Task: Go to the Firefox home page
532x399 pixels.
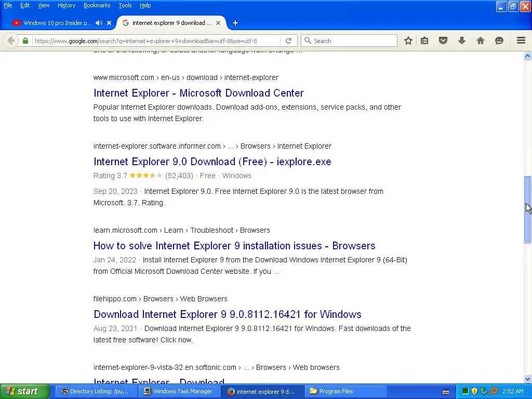Action: (481, 41)
